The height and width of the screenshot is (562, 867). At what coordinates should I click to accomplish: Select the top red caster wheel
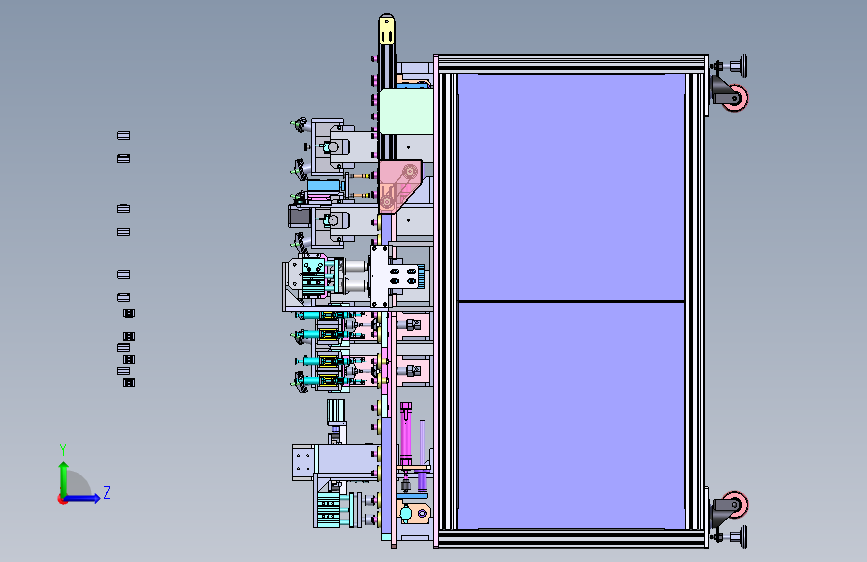(x=737, y=98)
